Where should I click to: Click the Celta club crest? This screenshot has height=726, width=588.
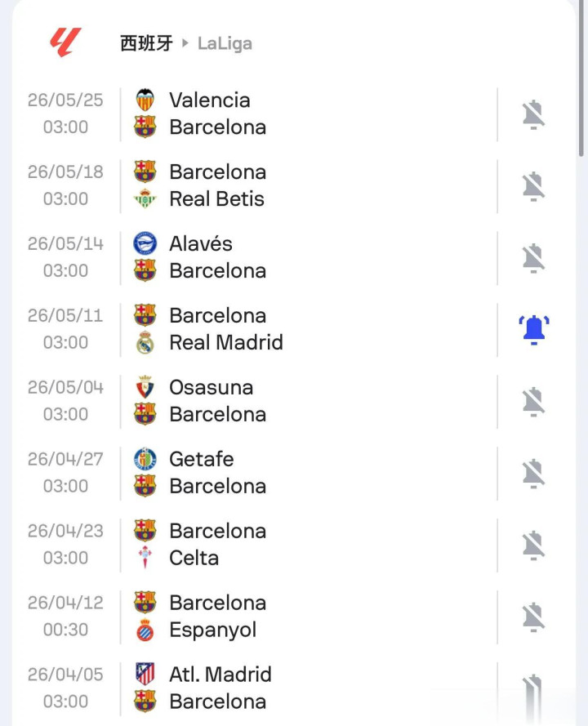tap(145, 558)
